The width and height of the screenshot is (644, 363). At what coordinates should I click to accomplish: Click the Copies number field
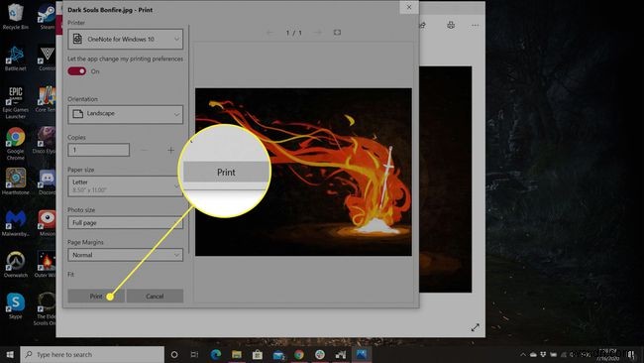pos(98,150)
